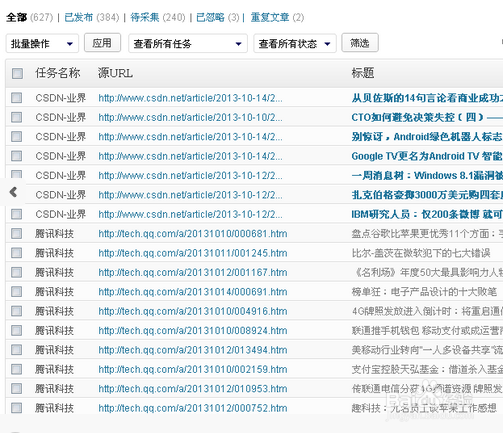The image size is (503, 433).
Task: Open the tech.qq.com 013494.htm link
Action: (x=193, y=350)
